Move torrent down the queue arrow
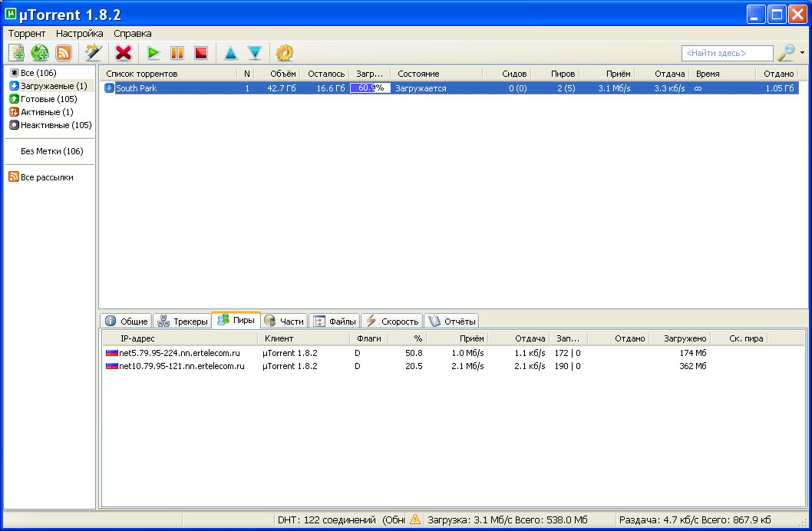The width and height of the screenshot is (812, 531). [254, 53]
